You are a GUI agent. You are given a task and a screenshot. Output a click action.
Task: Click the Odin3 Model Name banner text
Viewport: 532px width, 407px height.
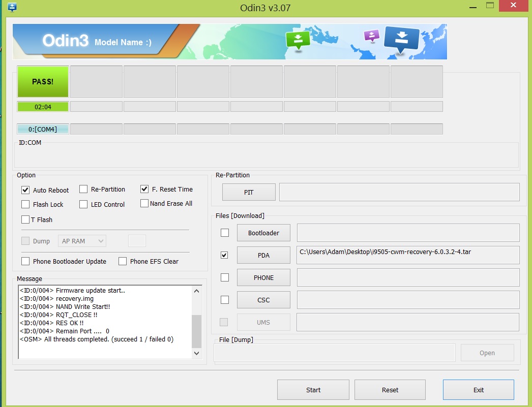click(97, 41)
